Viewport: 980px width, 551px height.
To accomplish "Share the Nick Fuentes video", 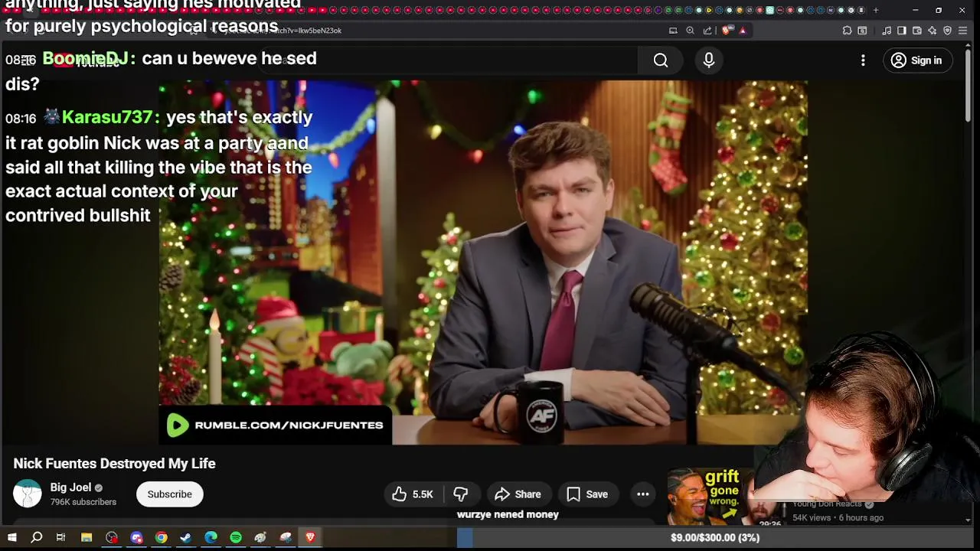I will tap(518, 494).
